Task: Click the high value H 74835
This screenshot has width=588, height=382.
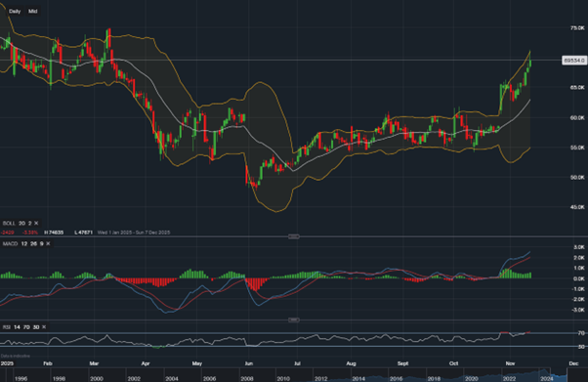Action: (x=54, y=233)
